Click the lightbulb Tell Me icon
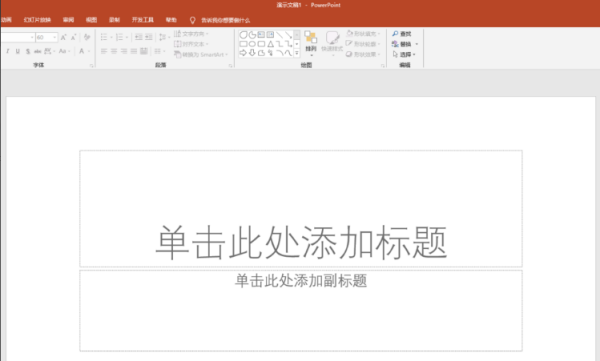This screenshot has height=361, width=600. click(x=192, y=20)
